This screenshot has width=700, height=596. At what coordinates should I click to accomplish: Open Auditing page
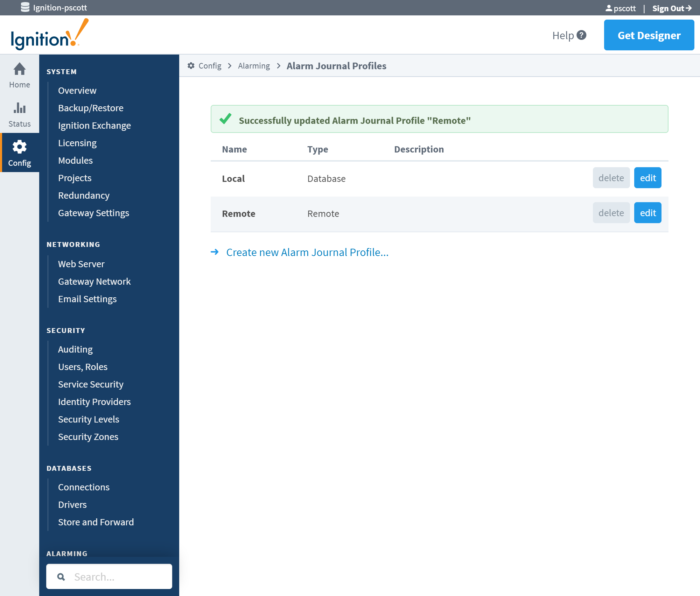pyautogui.click(x=75, y=349)
